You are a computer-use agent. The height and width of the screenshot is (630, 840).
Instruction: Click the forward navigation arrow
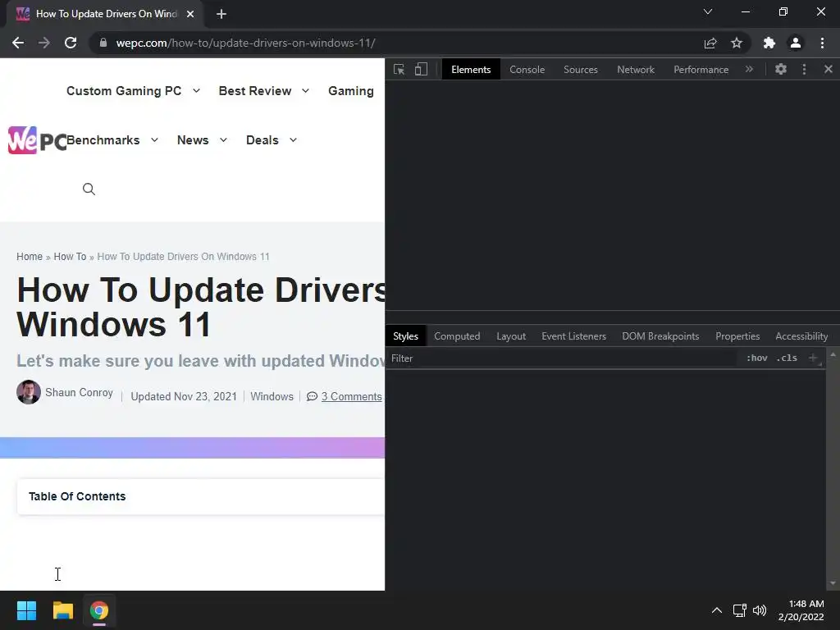44,43
